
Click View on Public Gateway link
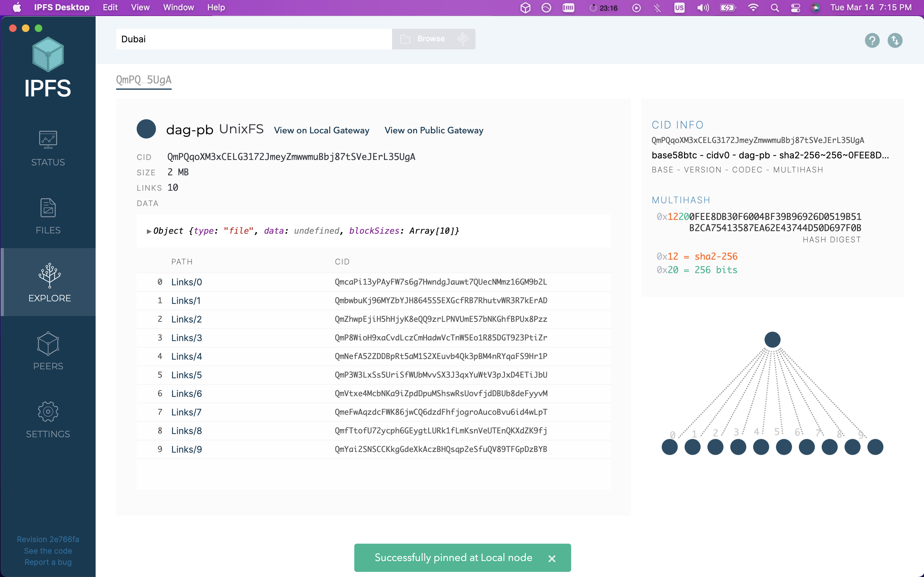434,130
